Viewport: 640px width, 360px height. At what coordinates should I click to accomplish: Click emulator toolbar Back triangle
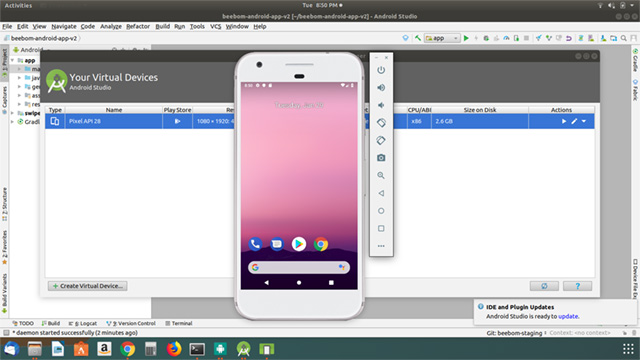[x=381, y=193]
